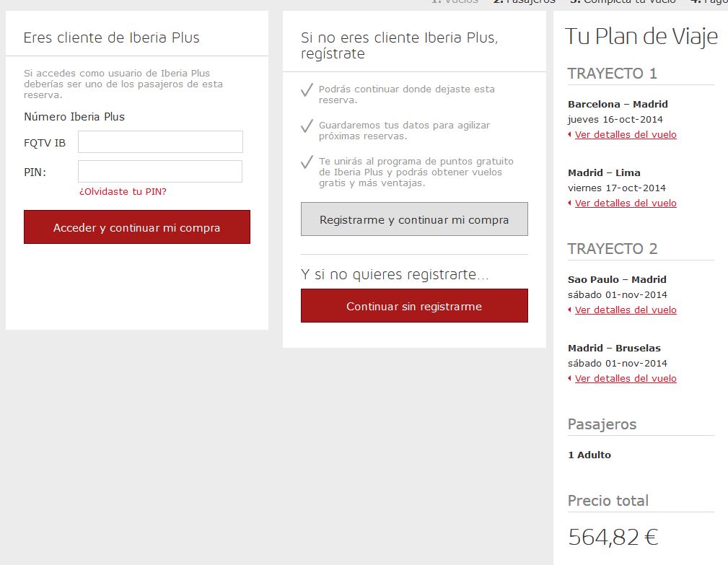Choose 'Continuar sin registrarme' button
The image size is (728, 565).
tap(414, 306)
